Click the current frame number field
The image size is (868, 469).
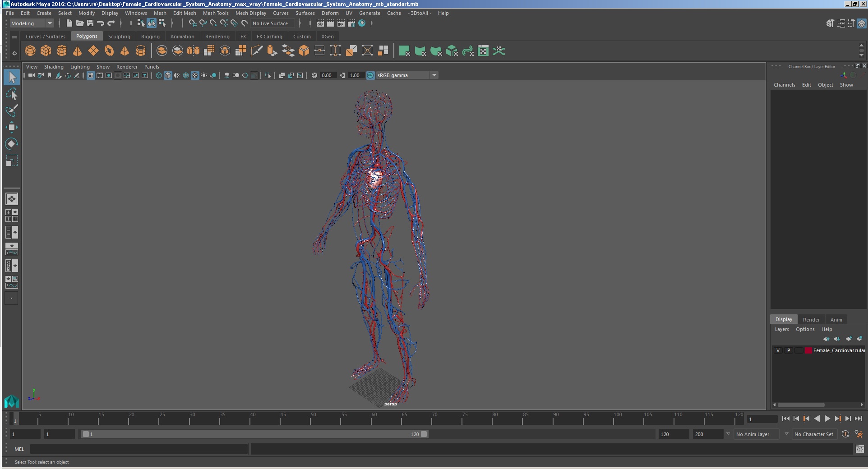[x=762, y=419]
